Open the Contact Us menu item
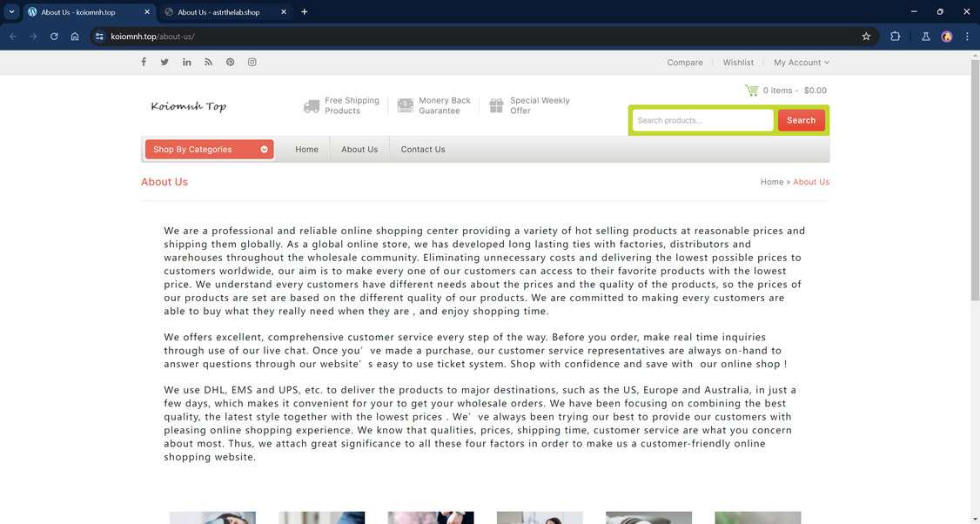980x524 pixels. (x=423, y=150)
